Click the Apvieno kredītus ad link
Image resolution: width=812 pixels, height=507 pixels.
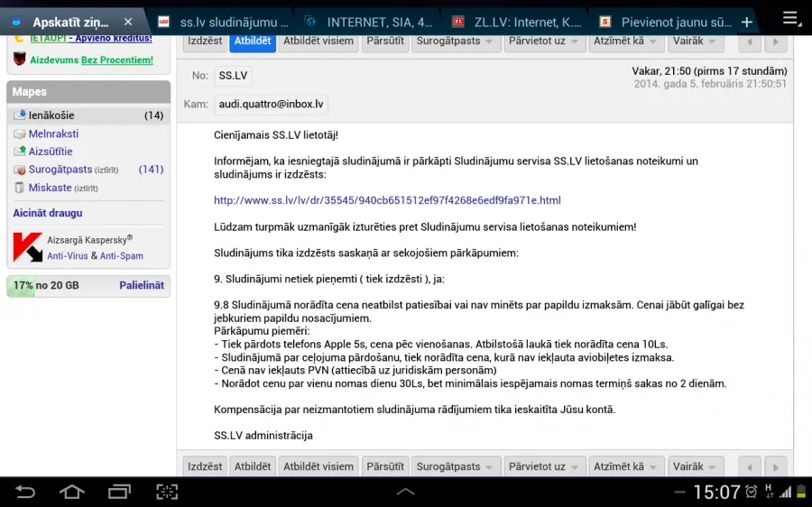click(x=91, y=38)
